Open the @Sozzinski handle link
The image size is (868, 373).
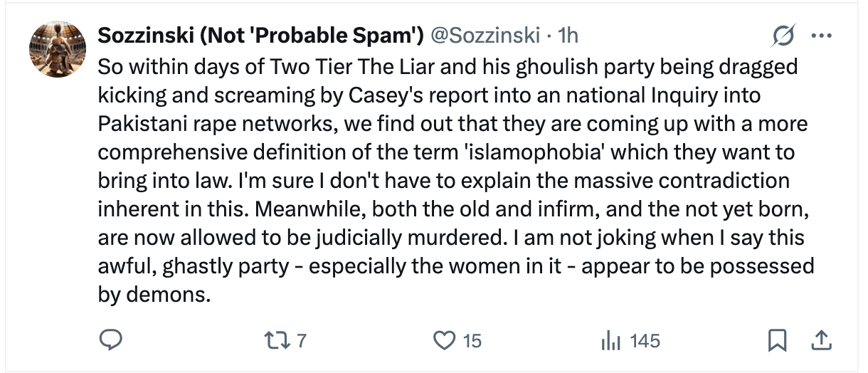(488, 35)
